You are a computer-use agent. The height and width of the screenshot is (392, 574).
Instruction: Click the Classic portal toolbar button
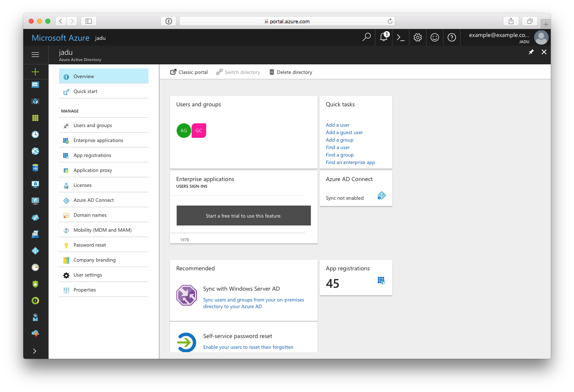(189, 72)
